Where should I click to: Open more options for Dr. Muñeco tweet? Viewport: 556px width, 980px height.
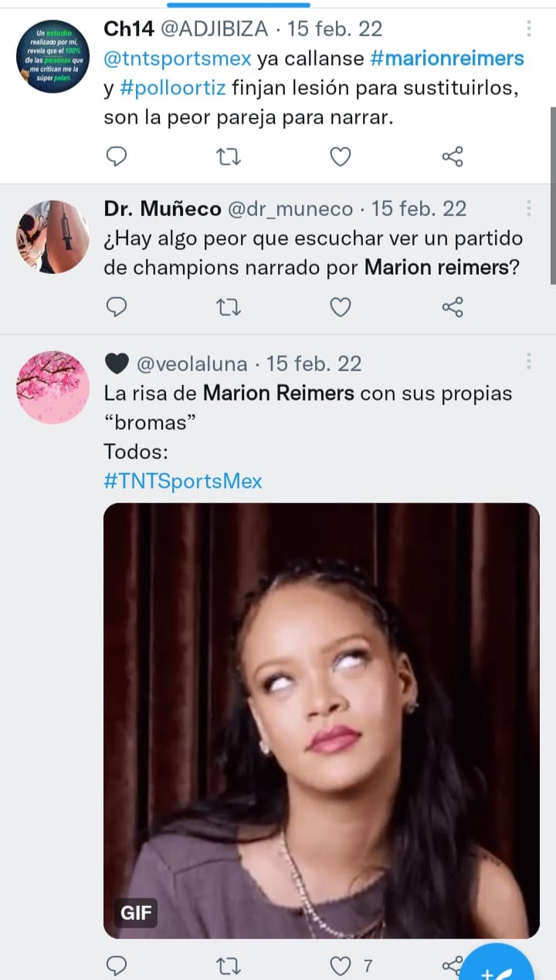pyautogui.click(x=529, y=208)
